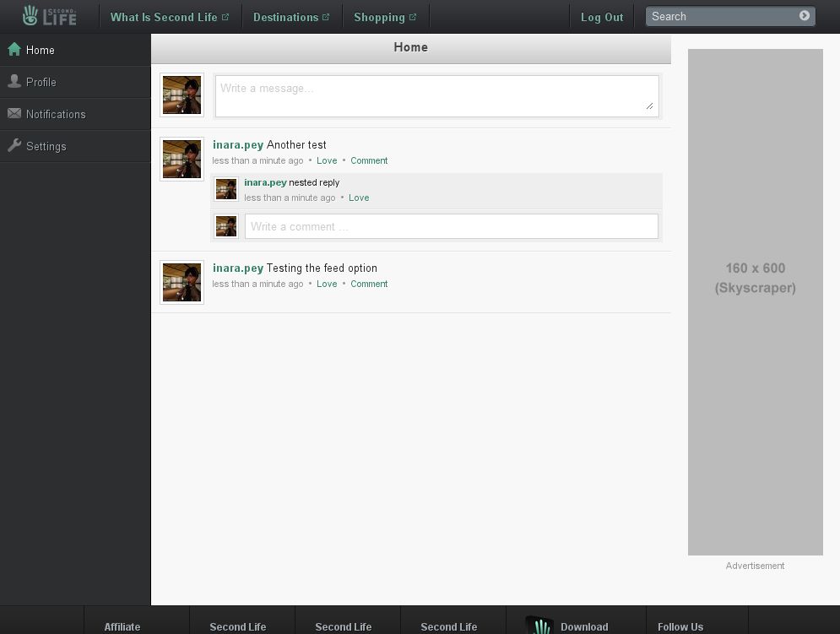Comment on 'Testing the feed option' post
840x634 pixels.
coord(369,284)
